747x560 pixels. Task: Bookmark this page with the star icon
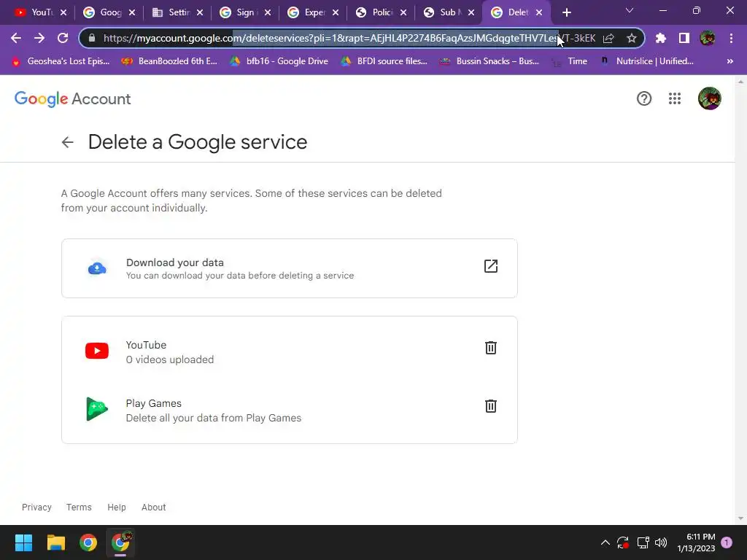pos(632,38)
